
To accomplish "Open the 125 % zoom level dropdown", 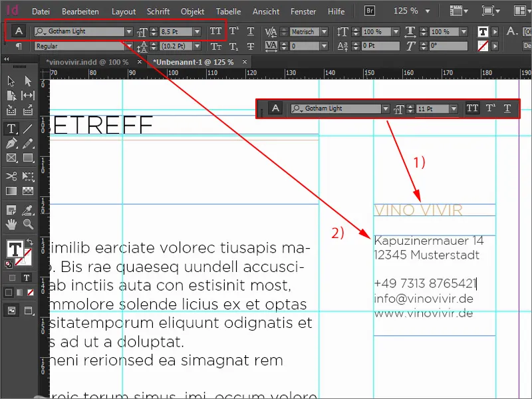I will coord(428,11).
